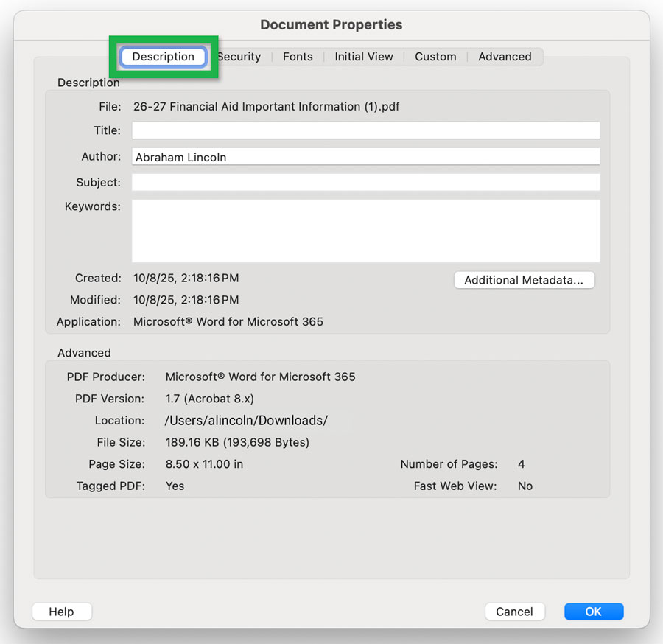The height and width of the screenshot is (644, 663).
Task: Confirm changes with the OK button
Action: point(594,612)
